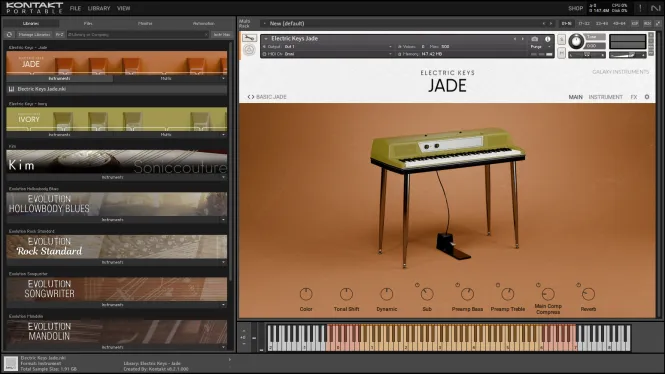Take a snapshot using the camera icon

[534, 39]
